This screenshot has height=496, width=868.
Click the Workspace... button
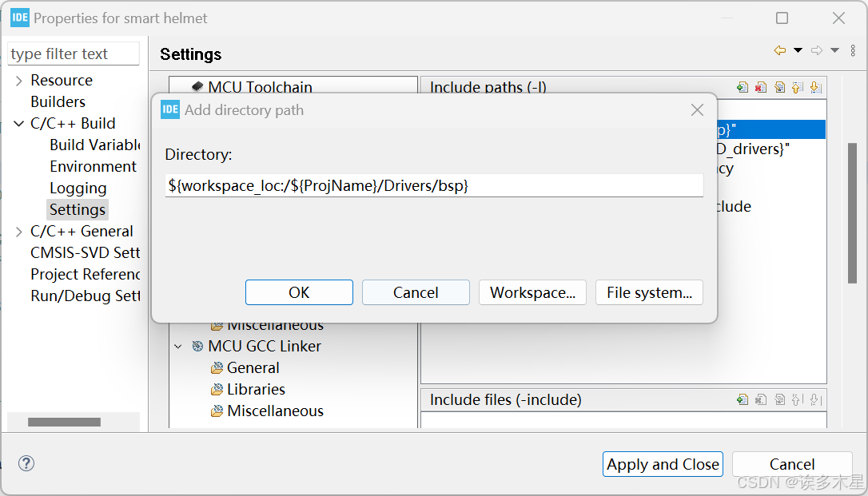coord(532,292)
